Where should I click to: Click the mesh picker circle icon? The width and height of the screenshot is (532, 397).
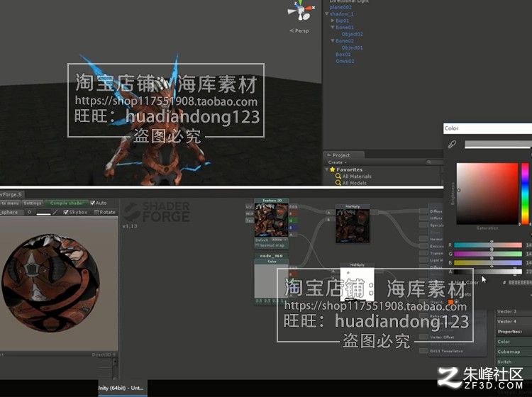click(x=30, y=212)
